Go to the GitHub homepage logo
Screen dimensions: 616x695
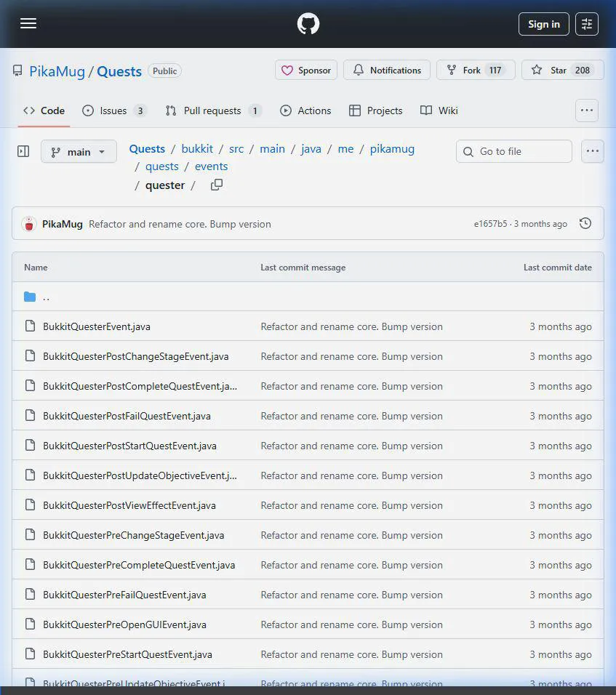click(x=308, y=24)
